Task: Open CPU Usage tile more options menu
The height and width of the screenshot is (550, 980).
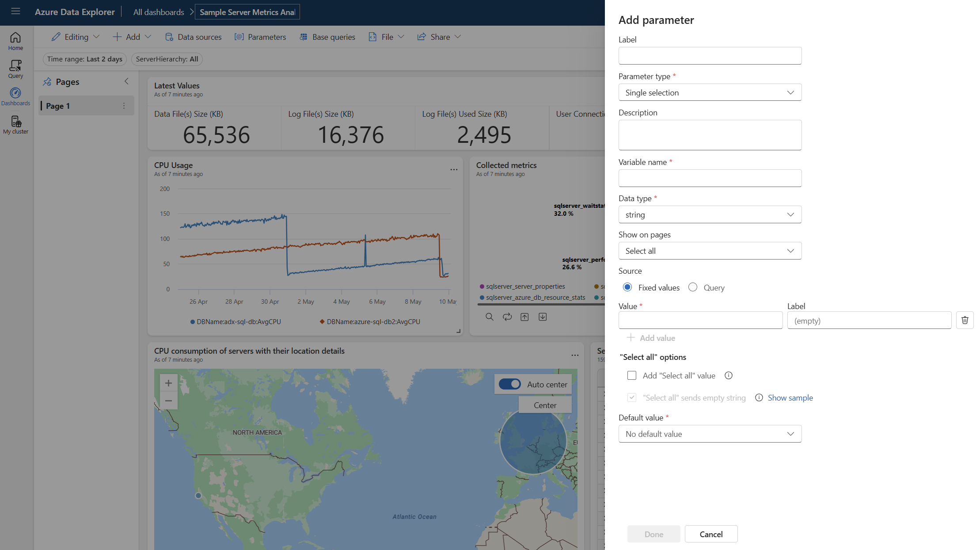Action: (x=454, y=169)
